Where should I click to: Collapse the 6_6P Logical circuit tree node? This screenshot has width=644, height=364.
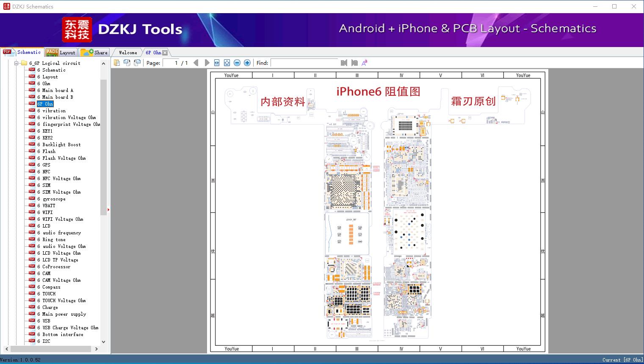17,63
